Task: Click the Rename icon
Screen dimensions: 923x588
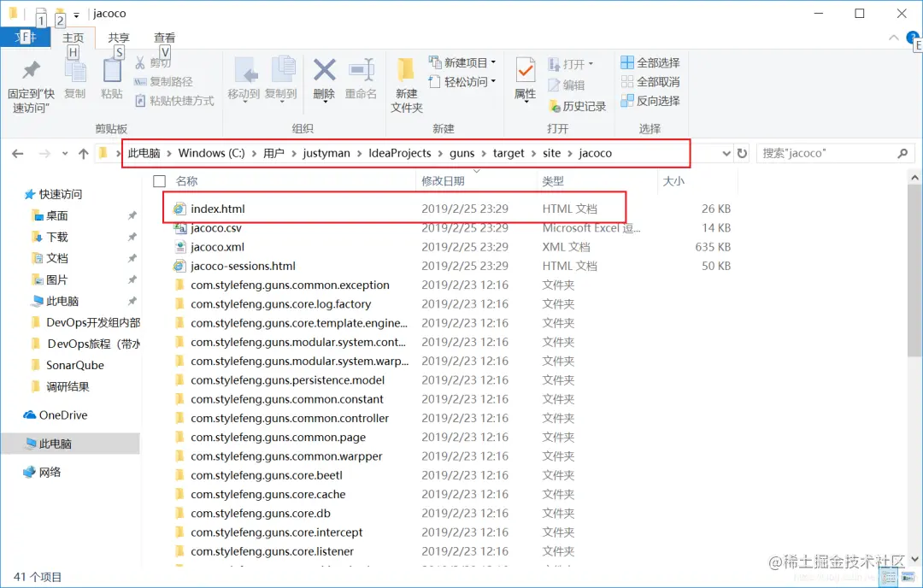Action: [x=362, y=71]
